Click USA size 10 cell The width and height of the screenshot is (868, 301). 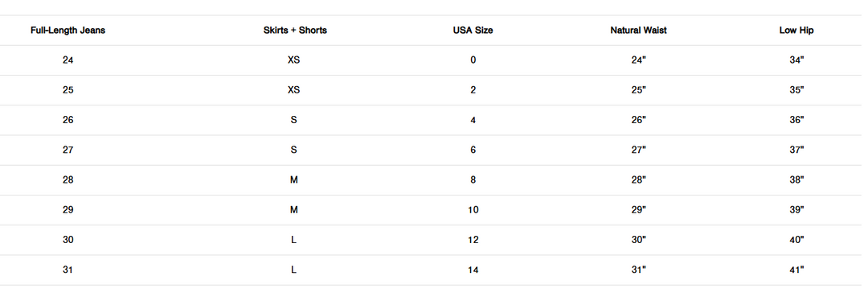[x=473, y=210]
